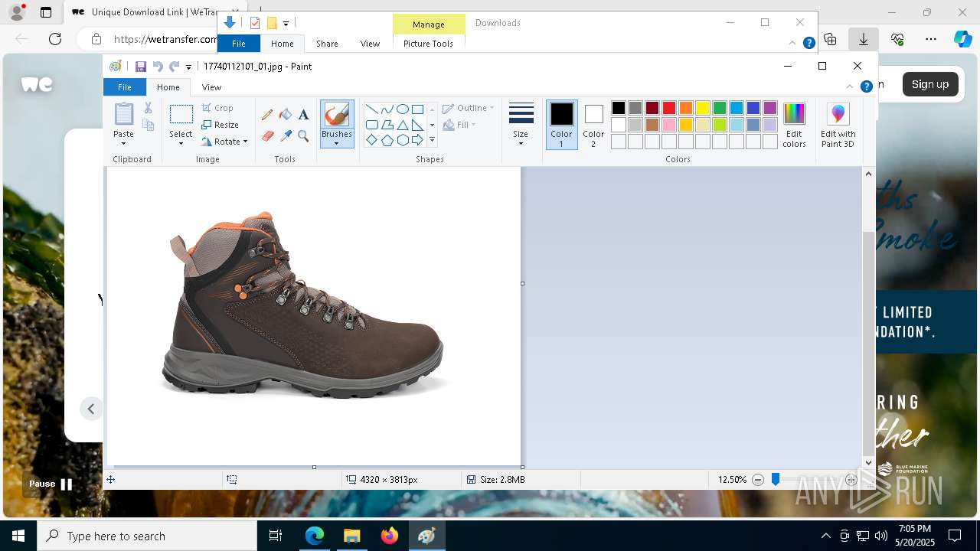The image size is (980, 551).
Task: Choose the Rounded rectangle shape
Action: click(x=371, y=125)
